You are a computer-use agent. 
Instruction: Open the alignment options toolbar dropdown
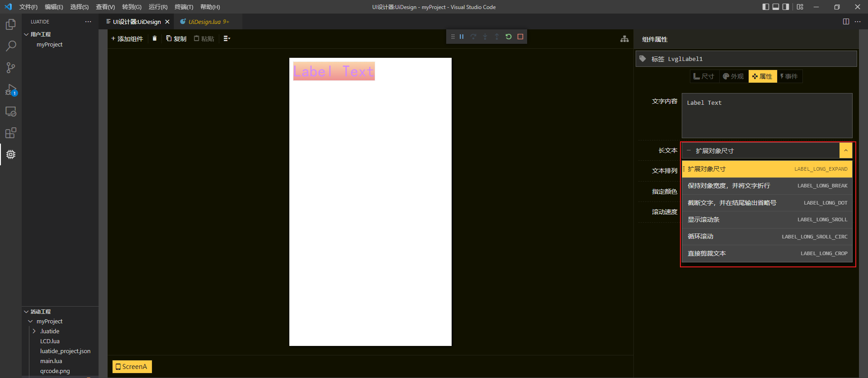(227, 38)
